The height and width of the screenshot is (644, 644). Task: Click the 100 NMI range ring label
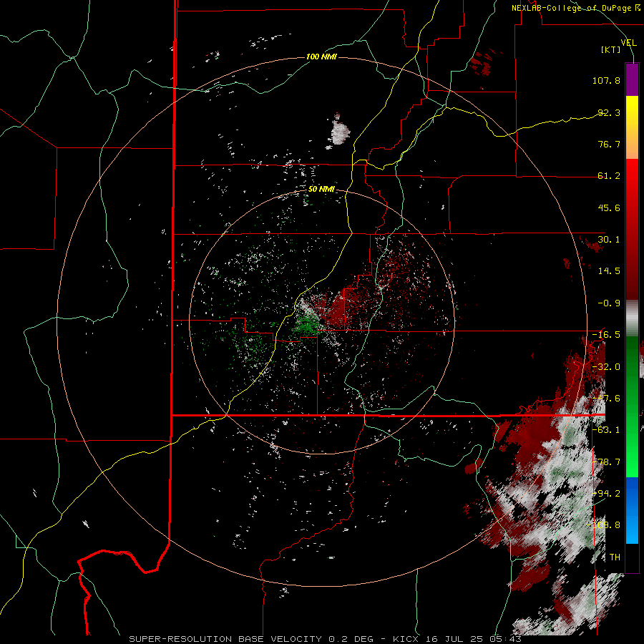click(x=321, y=57)
